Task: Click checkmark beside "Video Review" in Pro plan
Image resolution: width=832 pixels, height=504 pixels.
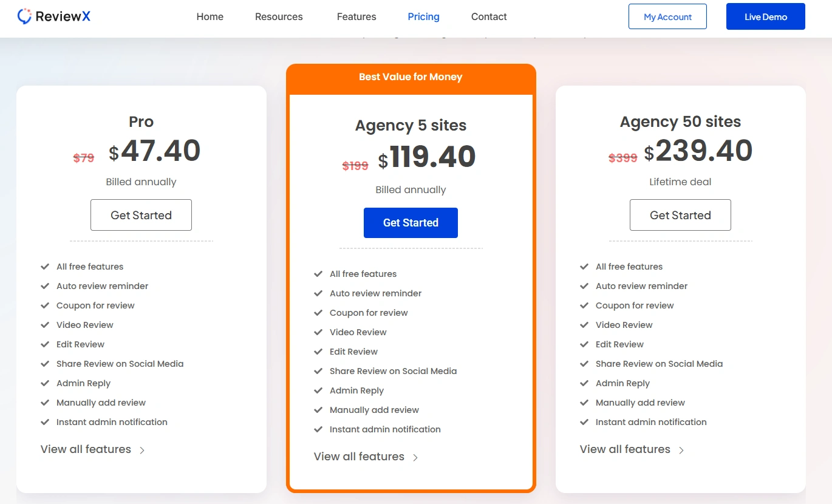Action: pos(45,325)
